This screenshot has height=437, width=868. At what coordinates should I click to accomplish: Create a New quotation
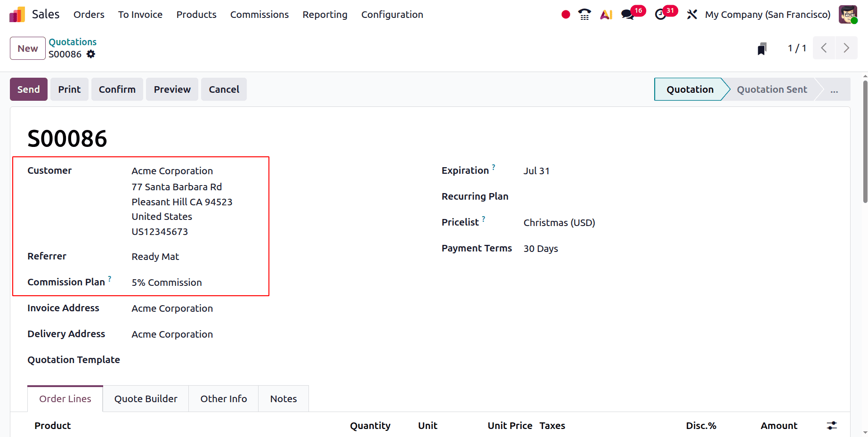(28, 49)
